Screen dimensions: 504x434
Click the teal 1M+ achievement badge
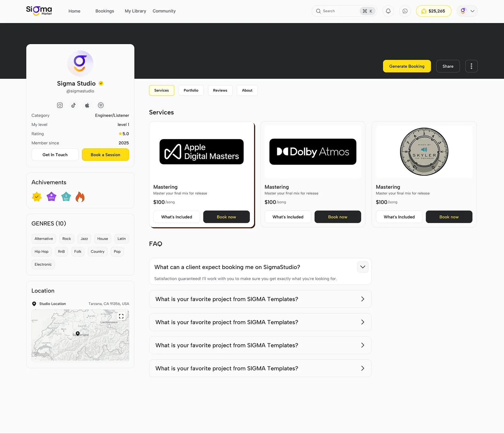(66, 197)
